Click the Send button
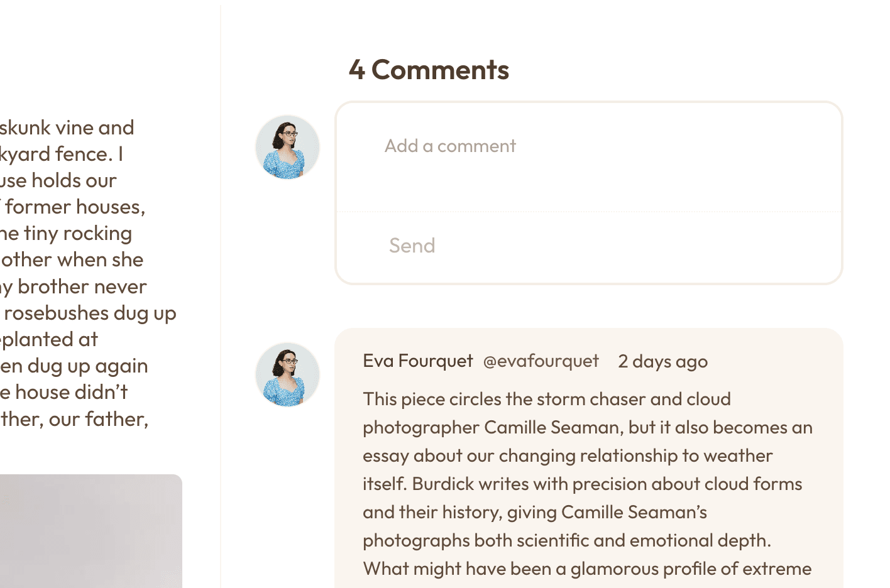This screenshot has width=890, height=588. pos(412,246)
